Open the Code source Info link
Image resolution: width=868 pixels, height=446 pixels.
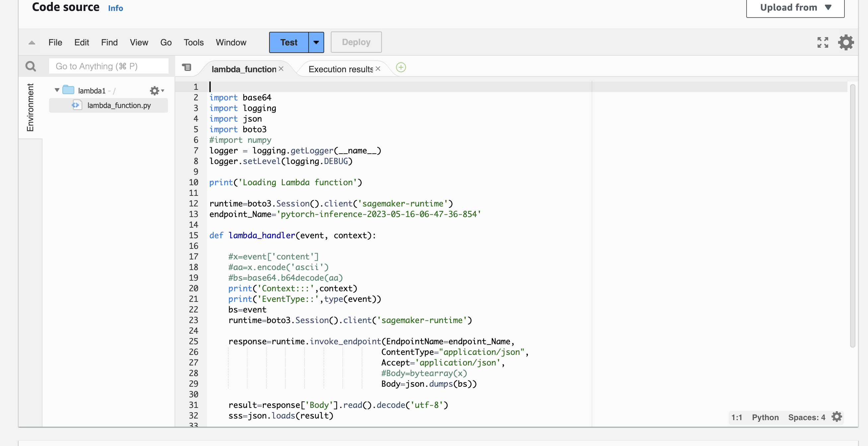[115, 8]
